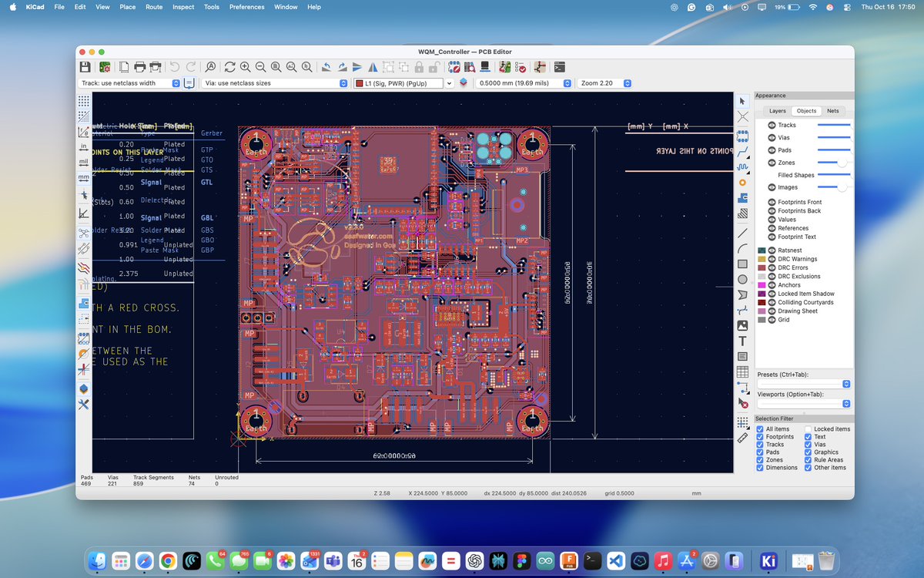This screenshot has width=924, height=578.
Task: Open VS Code from the Dock
Action: (614, 560)
